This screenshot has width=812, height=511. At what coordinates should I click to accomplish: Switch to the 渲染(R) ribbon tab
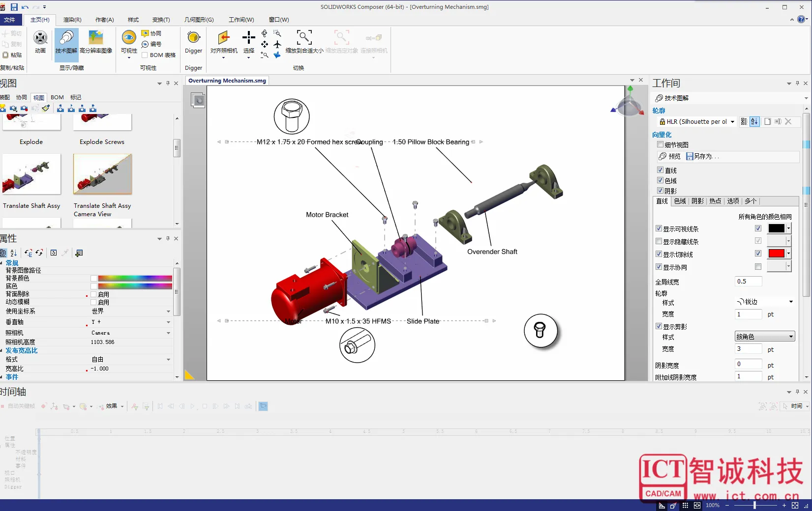72,20
